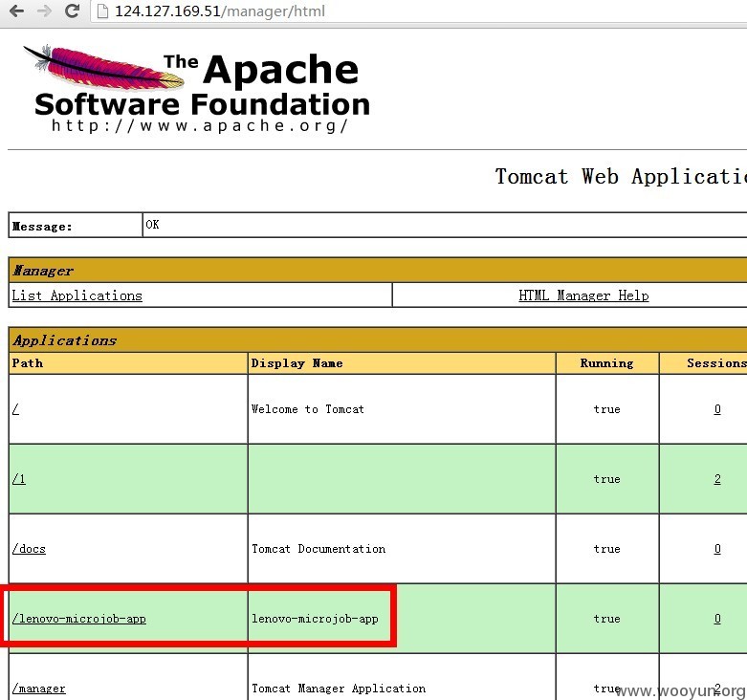Open the /docs application path
The height and width of the screenshot is (700, 747).
(x=29, y=549)
